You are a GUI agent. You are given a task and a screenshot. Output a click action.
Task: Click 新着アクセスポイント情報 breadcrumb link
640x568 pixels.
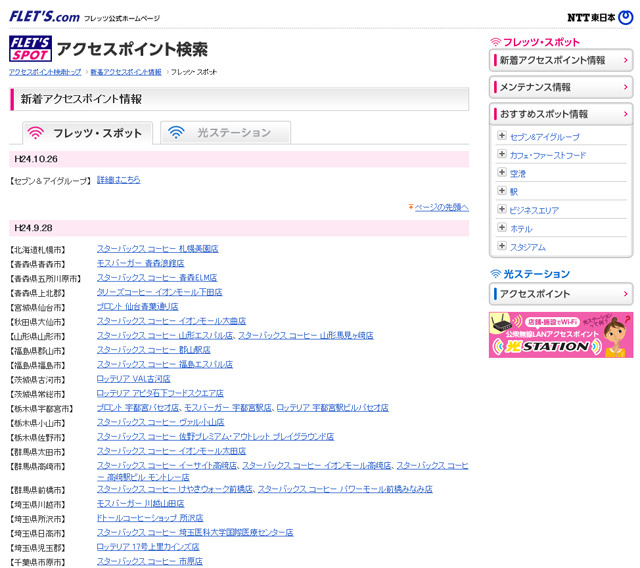126,72
